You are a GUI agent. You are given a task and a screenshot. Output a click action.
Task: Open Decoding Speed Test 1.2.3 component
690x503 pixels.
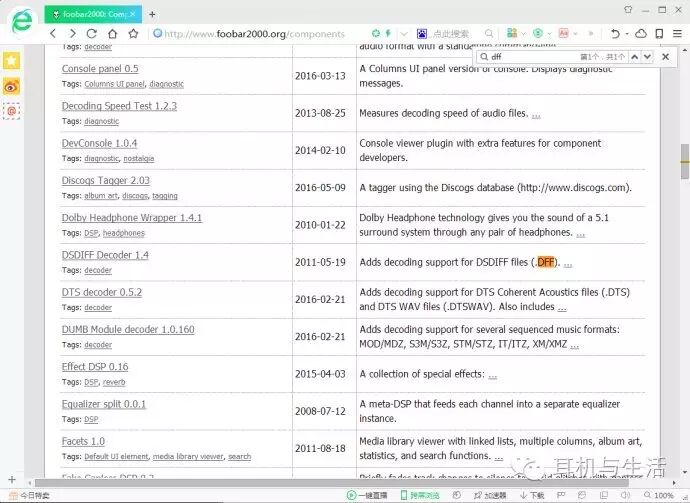[119, 106]
